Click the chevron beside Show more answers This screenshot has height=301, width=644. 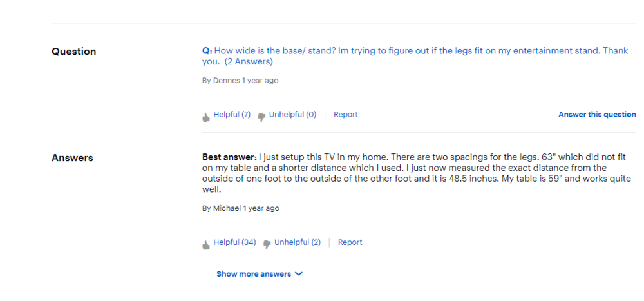(299, 274)
